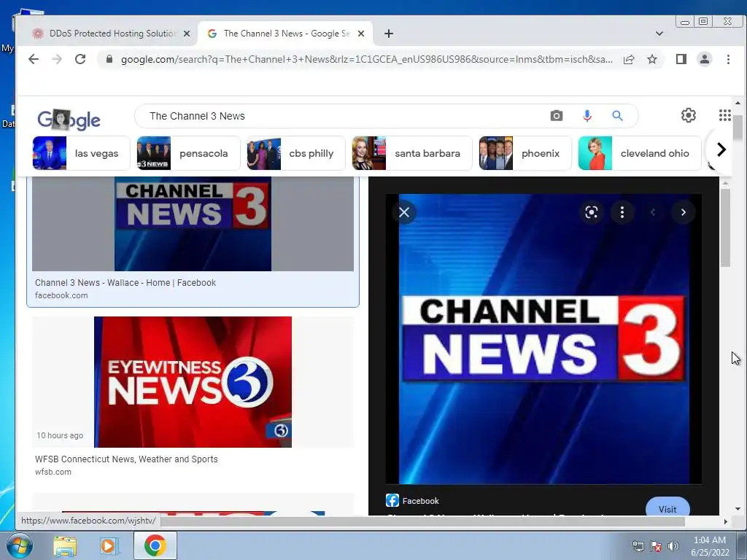Screen dimensions: 747x560
Task: Launch Windows Media Player from taskbar
Action: (109, 545)
